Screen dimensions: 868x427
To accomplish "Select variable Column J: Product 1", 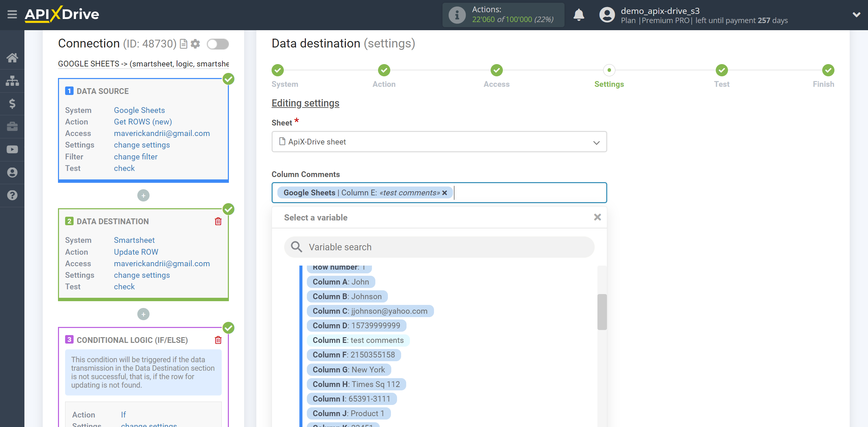I will [349, 413].
